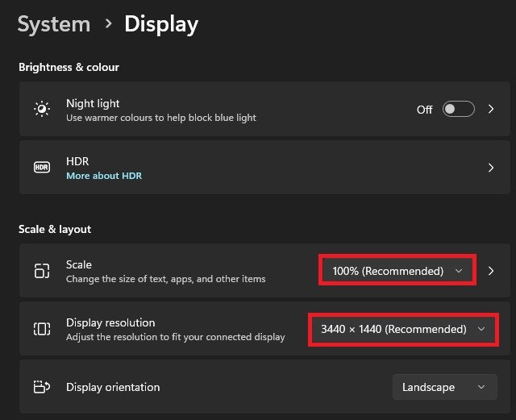
Task: Expand the Scale 100% dropdown
Action: (398, 271)
